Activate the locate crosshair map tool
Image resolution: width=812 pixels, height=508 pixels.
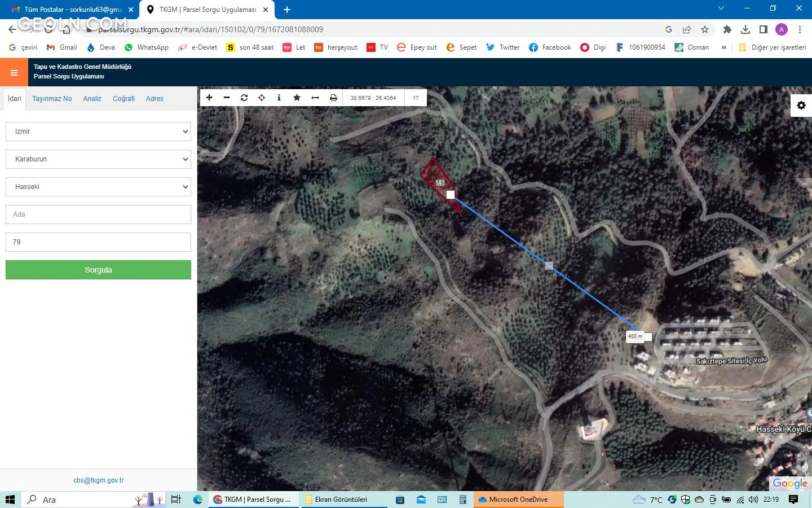262,98
